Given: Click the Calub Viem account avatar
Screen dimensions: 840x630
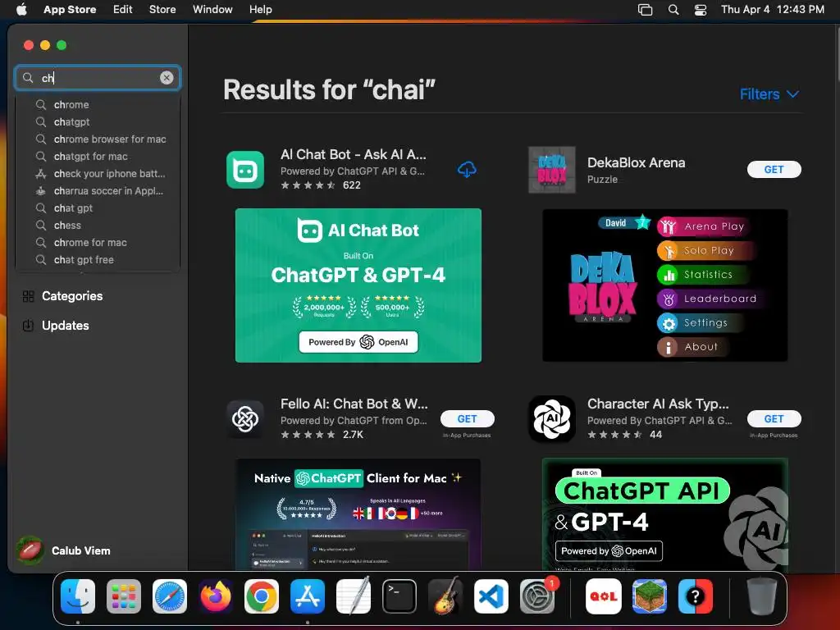Looking at the screenshot, I should click(x=30, y=550).
